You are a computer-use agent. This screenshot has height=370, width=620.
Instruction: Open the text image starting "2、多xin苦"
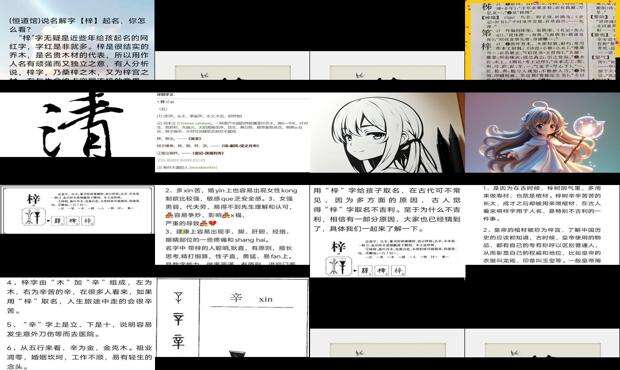pos(232,225)
